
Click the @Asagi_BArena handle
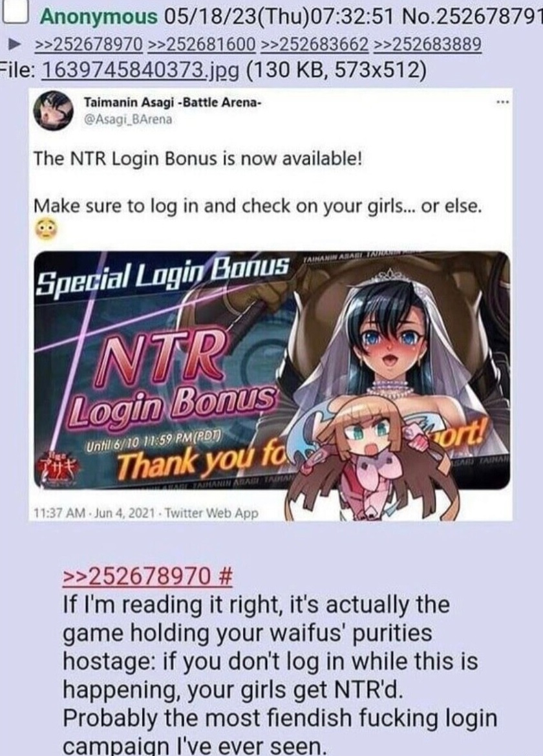(x=128, y=119)
